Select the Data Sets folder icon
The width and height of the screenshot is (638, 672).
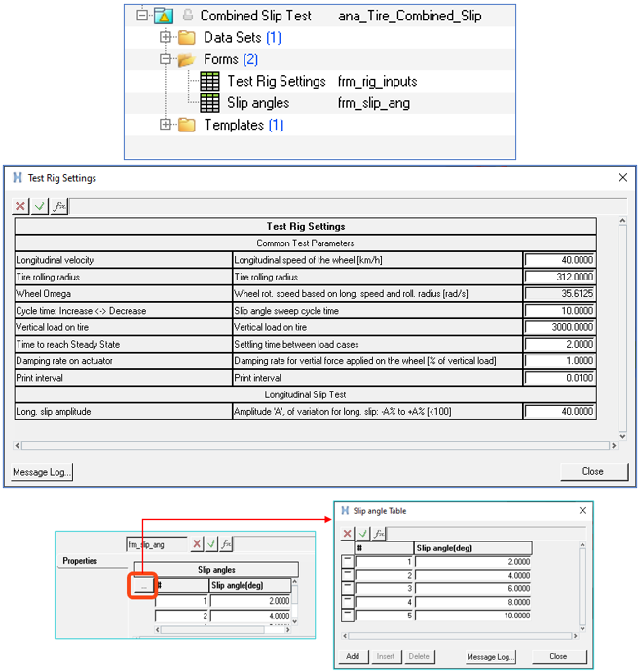(x=186, y=38)
